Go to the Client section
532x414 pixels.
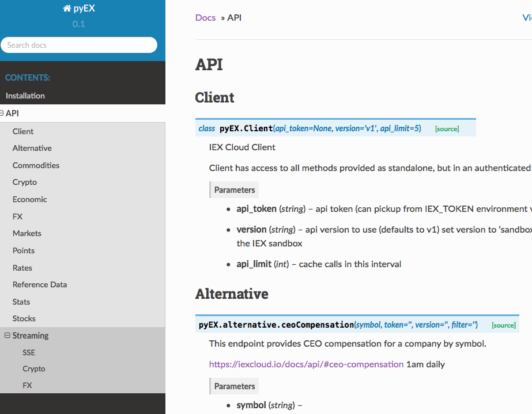click(x=23, y=131)
